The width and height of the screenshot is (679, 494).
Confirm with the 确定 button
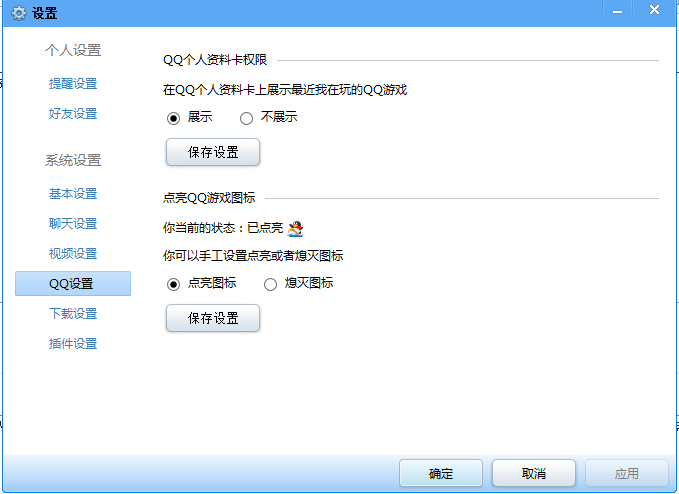[x=441, y=473]
